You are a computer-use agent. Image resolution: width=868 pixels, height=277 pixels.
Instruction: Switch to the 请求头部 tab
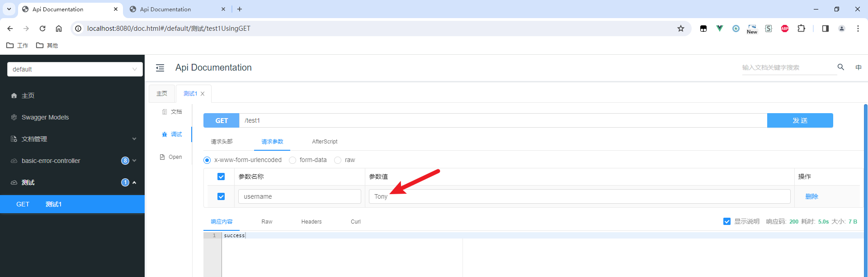pyautogui.click(x=222, y=142)
